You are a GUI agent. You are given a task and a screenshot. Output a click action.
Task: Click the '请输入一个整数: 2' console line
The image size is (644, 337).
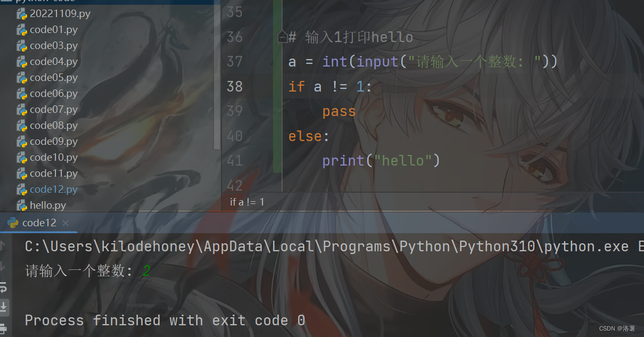[x=88, y=271]
